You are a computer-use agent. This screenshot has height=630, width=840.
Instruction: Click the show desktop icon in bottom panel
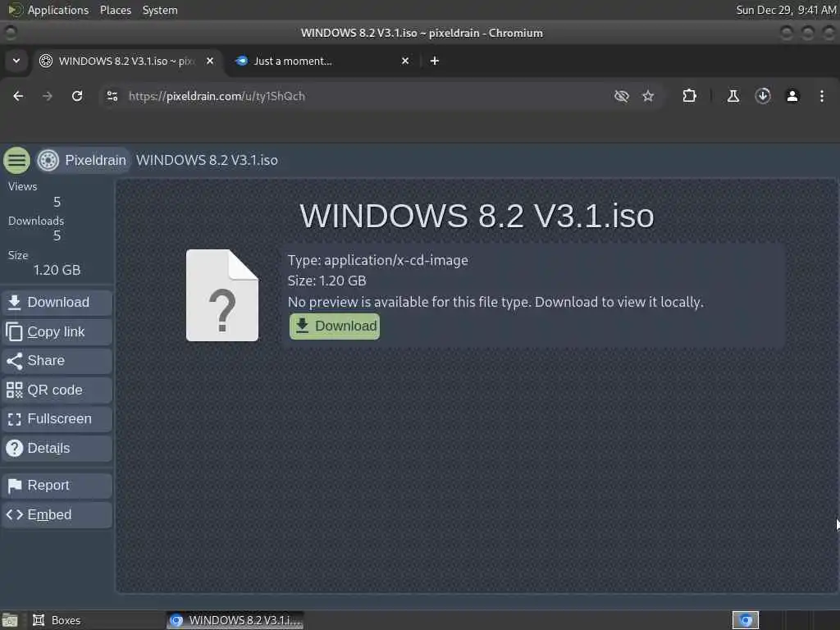[9, 620]
